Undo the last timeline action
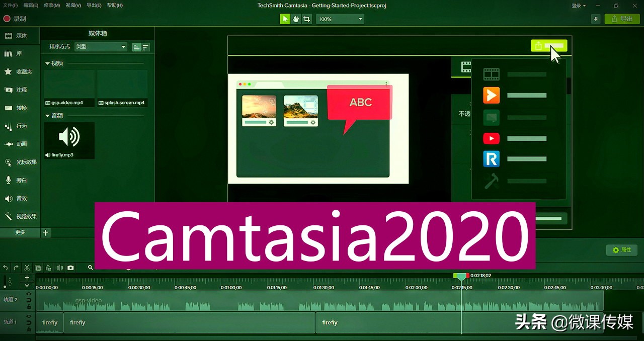The width and height of the screenshot is (644, 341). (6, 268)
